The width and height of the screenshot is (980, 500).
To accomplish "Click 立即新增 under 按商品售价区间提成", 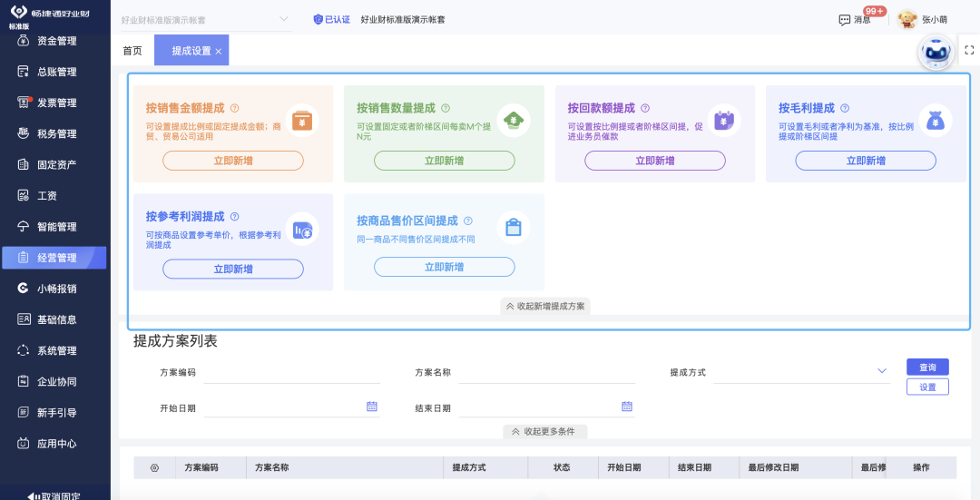I will pyautogui.click(x=445, y=267).
